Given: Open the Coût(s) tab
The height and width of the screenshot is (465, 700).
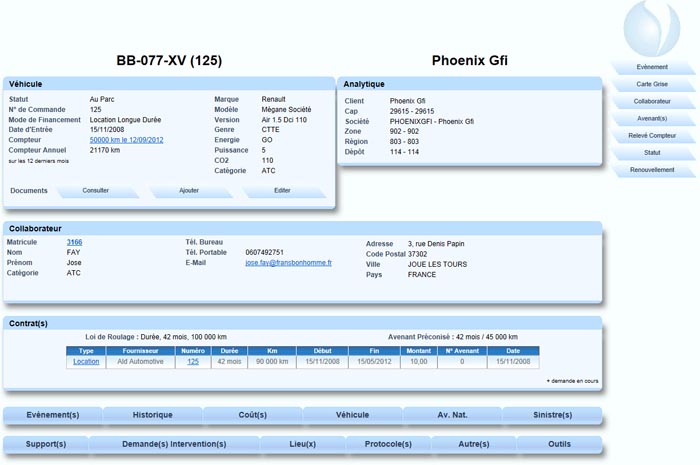Looking at the screenshot, I should click(253, 415).
